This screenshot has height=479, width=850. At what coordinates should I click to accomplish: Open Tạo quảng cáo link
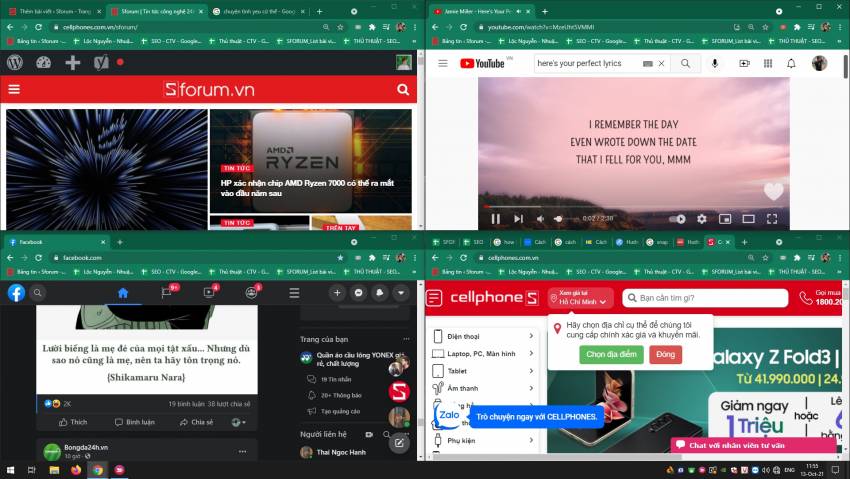coord(333,411)
